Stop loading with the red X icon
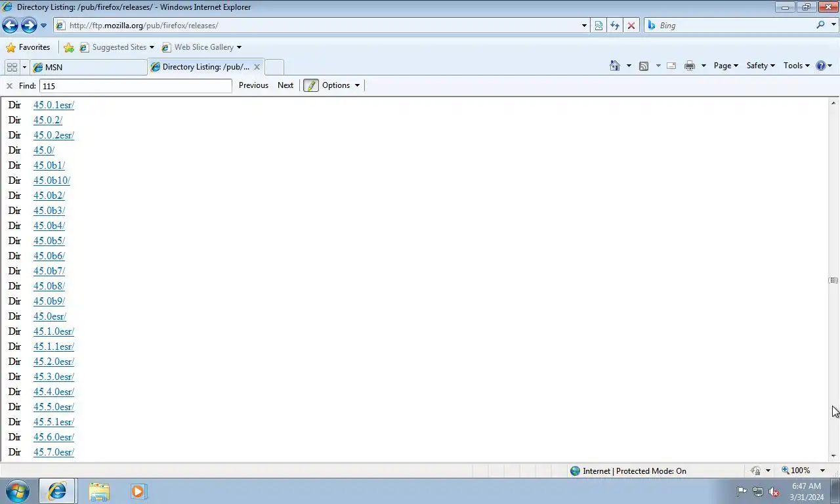Image resolution: width=840 pixels, height=504 pixels. point(631,26)
